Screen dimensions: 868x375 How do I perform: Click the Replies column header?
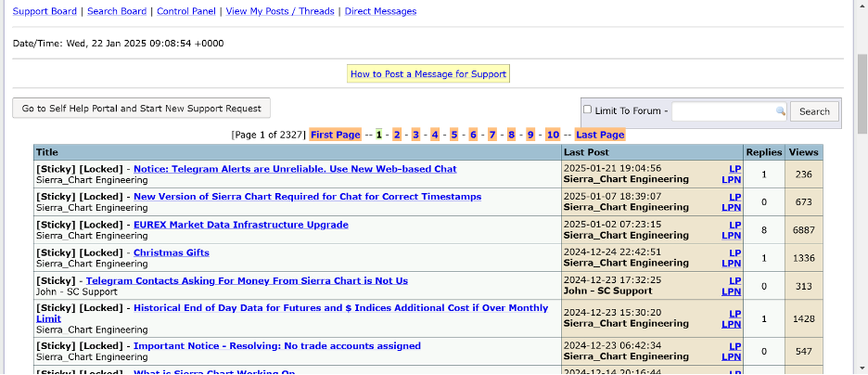pos(764,152)
